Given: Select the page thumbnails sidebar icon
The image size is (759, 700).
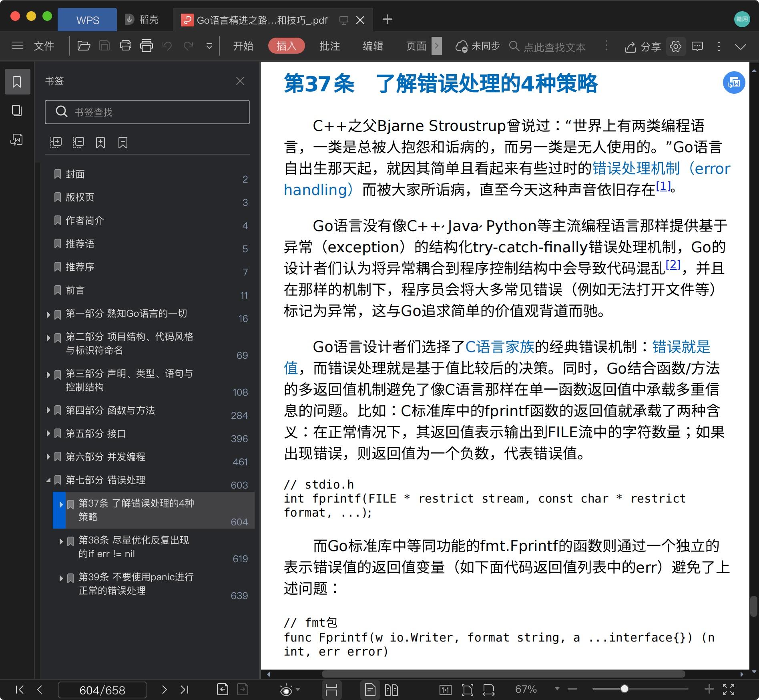Looking at the screenshot, I should (17, 111).
